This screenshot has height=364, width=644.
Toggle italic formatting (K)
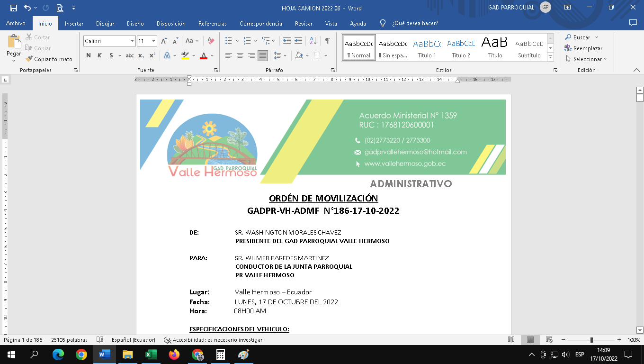point(99,55)
